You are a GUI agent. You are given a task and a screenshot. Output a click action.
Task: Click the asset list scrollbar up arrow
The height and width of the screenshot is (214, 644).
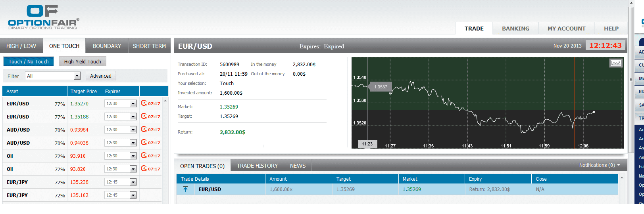pyautogui.click(x=165, y=101)
